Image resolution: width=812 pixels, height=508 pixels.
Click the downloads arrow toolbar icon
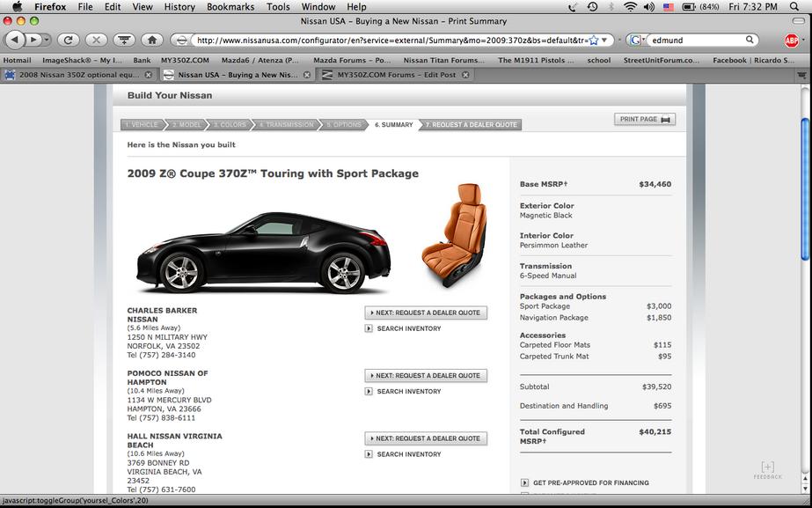click(x=124, y=40)
